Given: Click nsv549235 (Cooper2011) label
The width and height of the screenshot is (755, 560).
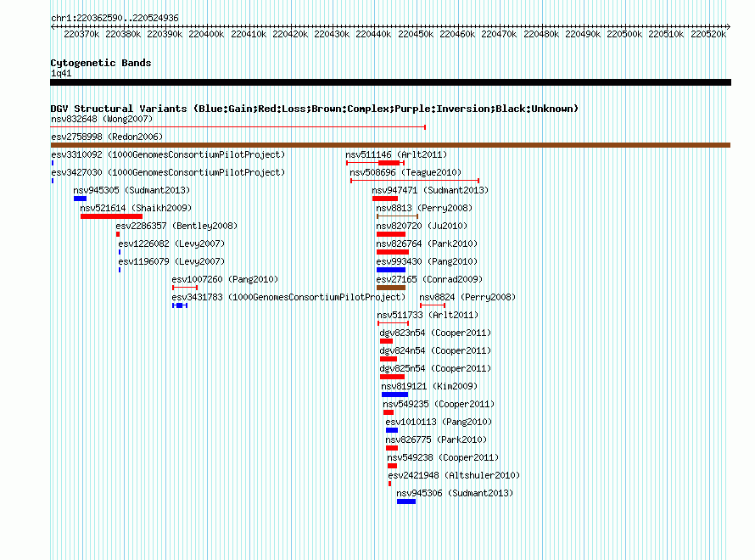Looking at the screenshot, I should tap(439, 404).
